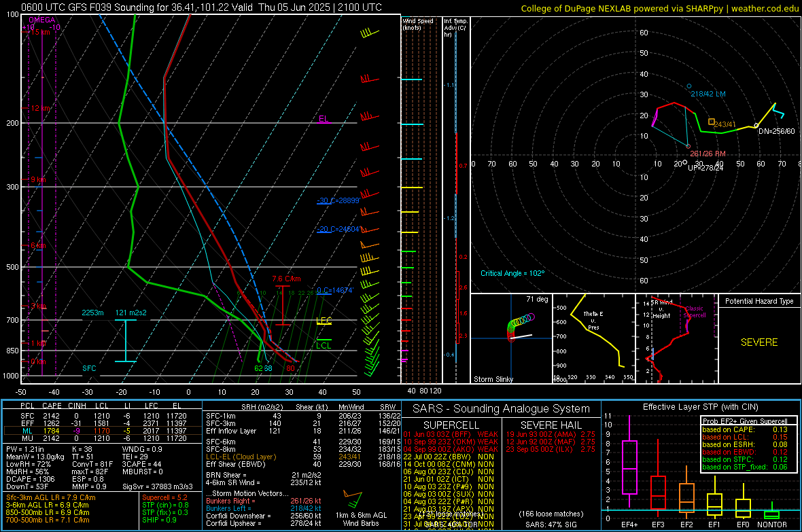
Task: Click the 'Theta-E v. Pres' label
Action: coord(593,321)
